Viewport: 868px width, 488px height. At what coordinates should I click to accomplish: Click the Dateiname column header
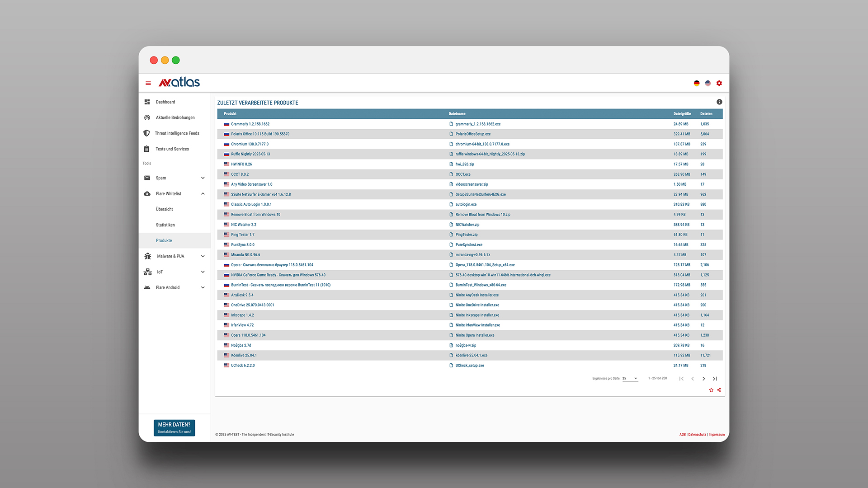click(457, 114)
